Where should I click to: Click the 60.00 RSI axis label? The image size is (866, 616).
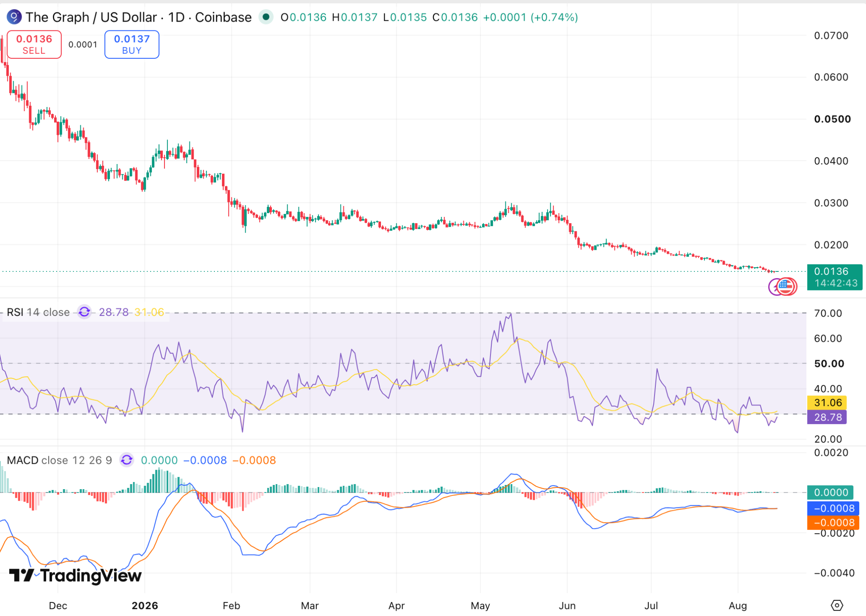[828, 338]
